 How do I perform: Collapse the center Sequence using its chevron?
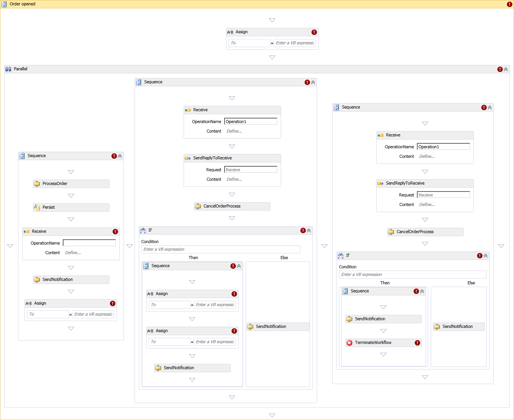point(313,82)
